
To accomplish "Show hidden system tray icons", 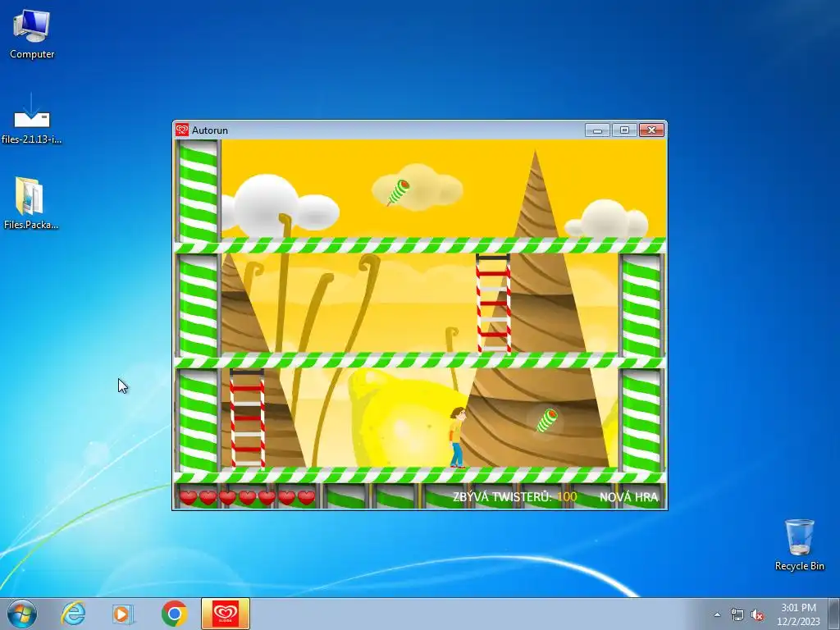I will coord(717,614).
